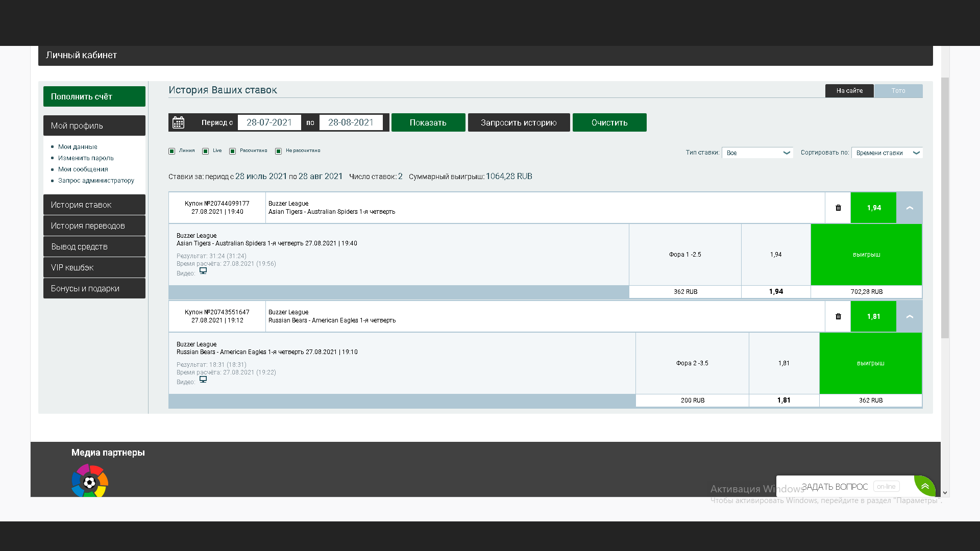The width and height of the screenshot is (980, 551).
Task: Open the Сортировать по dropdown
Action: click(887, 153)
